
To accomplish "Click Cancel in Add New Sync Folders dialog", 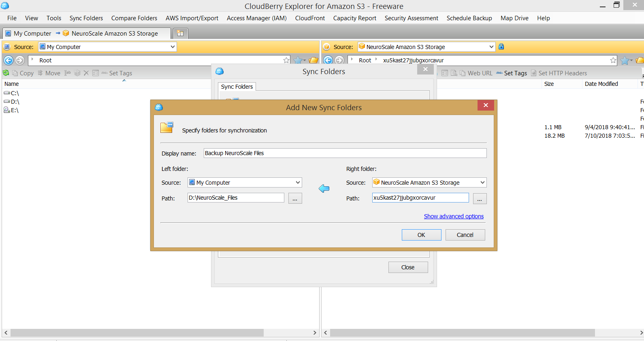I will [465, 235].
